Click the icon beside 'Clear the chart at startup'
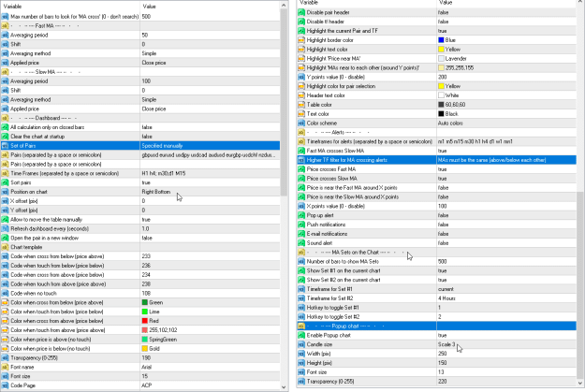Viewport: 585px width, 392px height. (5, 137)
